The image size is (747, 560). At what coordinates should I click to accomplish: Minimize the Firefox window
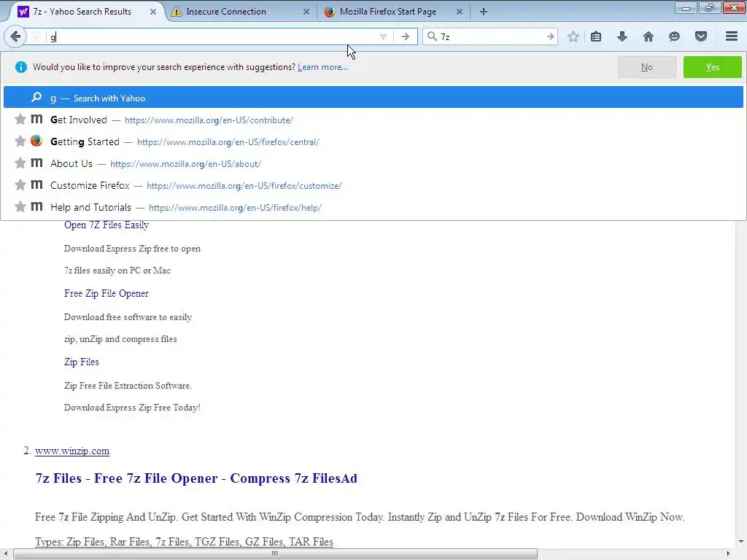click(686, 7)
